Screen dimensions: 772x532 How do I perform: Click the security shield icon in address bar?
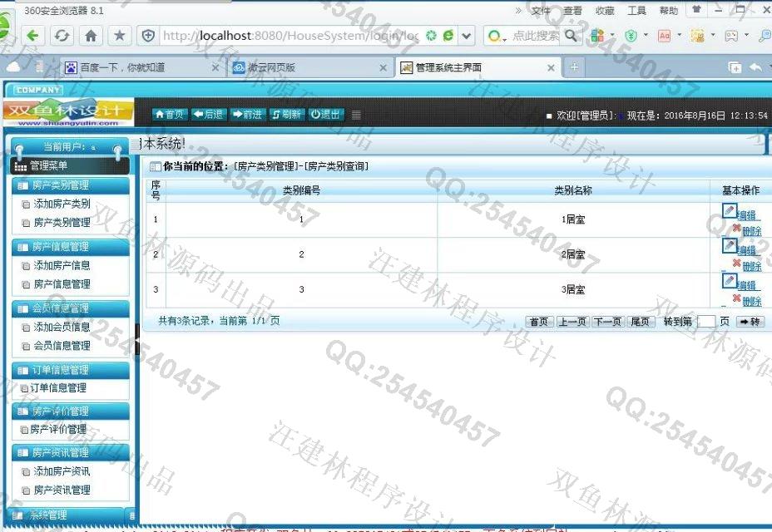148,36
